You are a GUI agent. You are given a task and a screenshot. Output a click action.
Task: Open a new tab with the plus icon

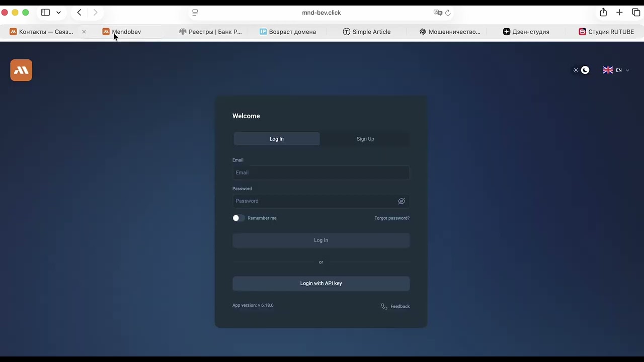pyautogui.click(x=619, y=13)
